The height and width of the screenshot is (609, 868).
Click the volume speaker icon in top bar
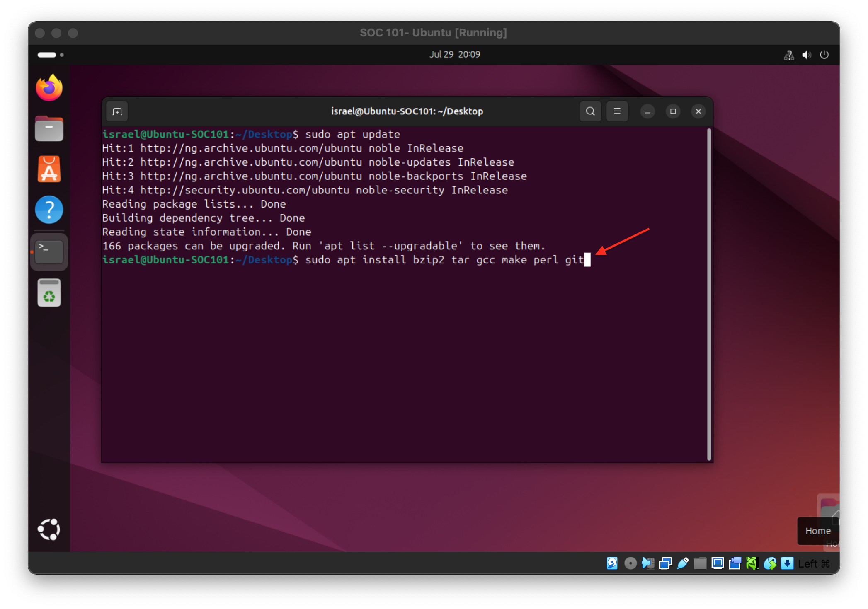coord(806,55)
